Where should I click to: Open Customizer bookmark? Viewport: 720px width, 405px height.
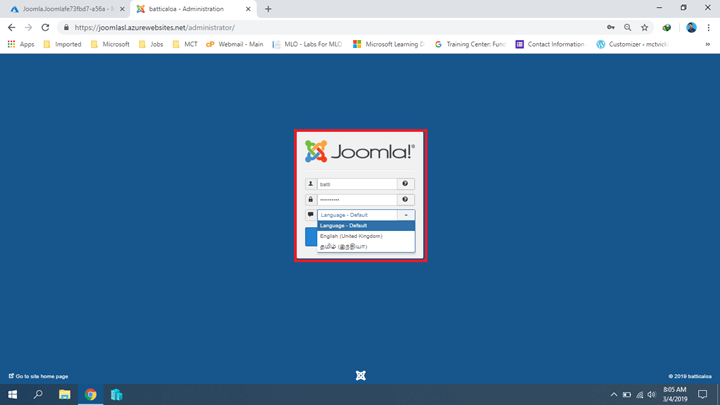click(x=633, y=44)
